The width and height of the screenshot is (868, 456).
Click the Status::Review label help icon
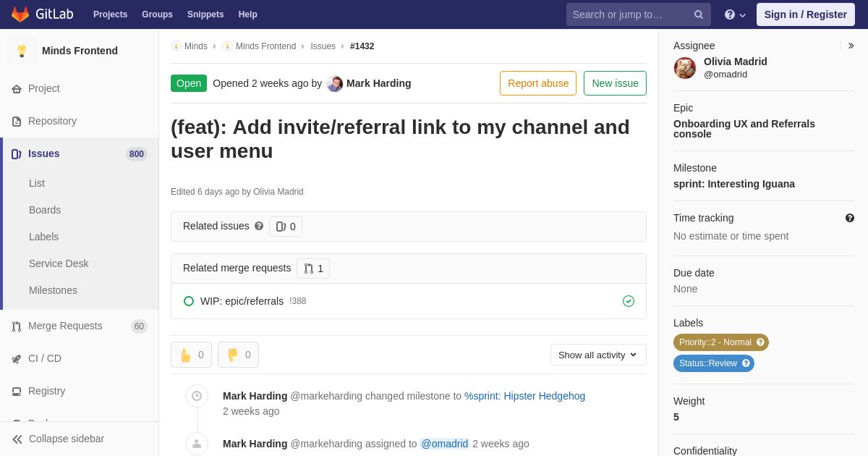(x=746, y=363)
